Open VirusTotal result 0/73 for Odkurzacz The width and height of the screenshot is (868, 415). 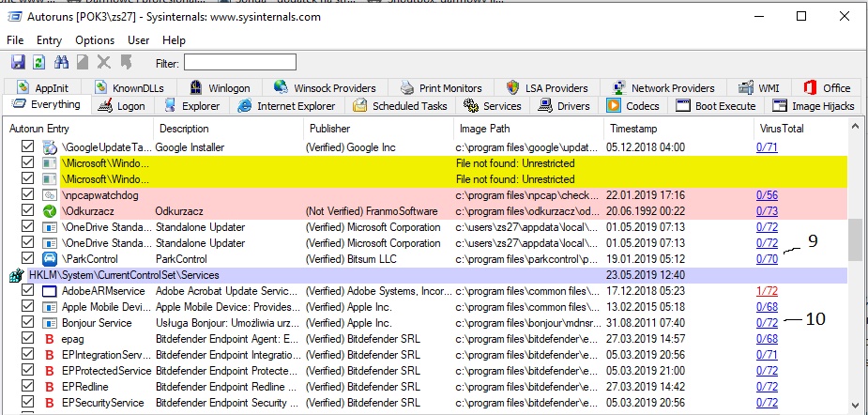coord(767,211)
